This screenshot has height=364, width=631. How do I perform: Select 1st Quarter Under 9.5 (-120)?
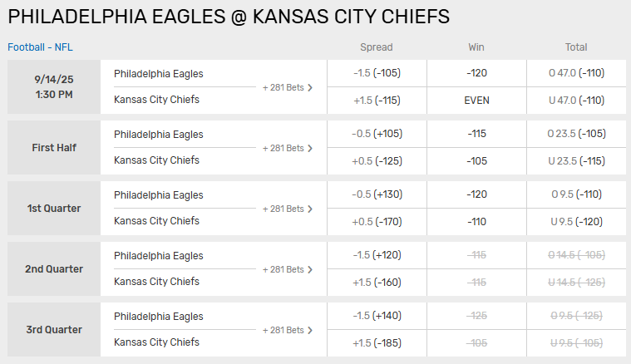click(x=576, y=221)
